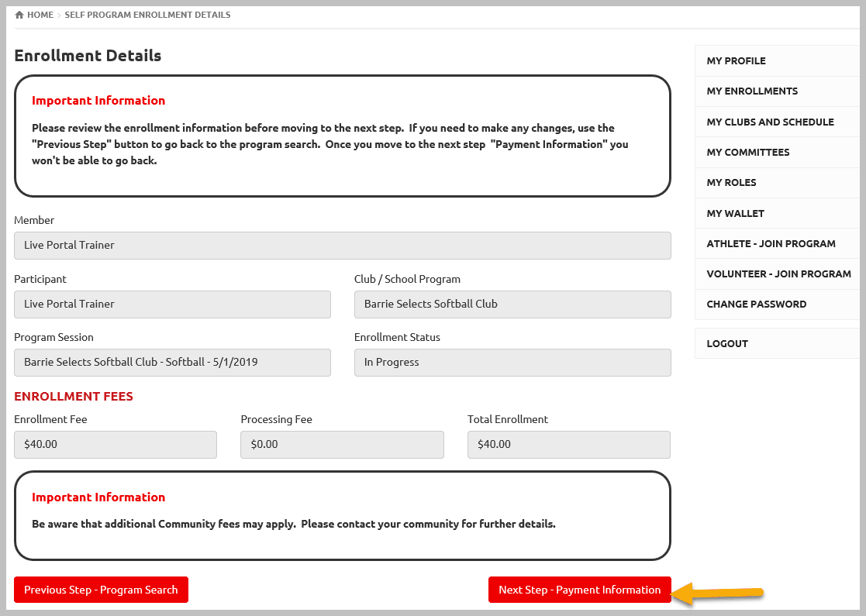Open My Roles from sidebar
The height and width of the screenshot is (616, 866).
[731, 183]
